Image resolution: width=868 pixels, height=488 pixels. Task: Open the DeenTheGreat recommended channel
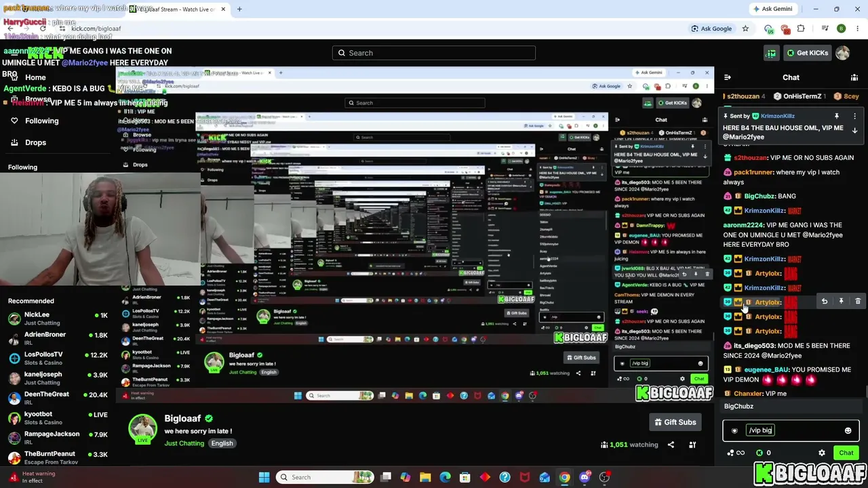click(x=58, y=398)
